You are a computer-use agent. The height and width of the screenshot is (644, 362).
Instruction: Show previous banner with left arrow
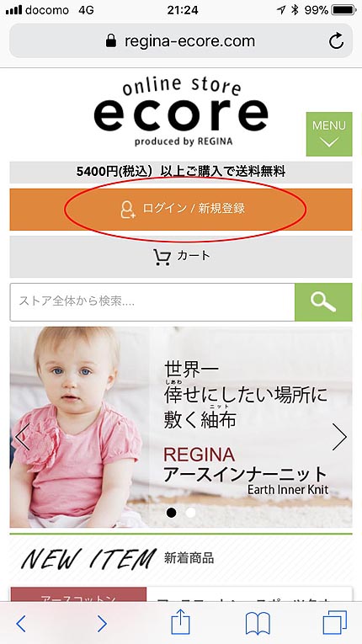click(x=23, y=437)
